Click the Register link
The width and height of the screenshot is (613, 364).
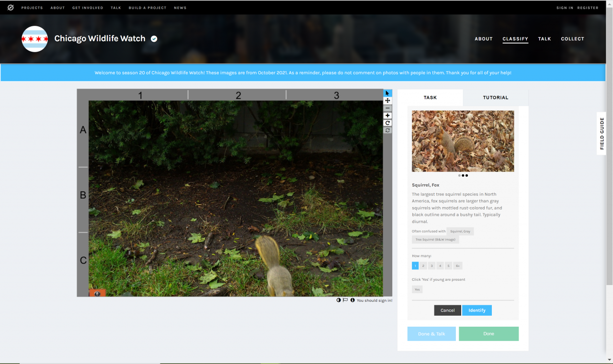point(588,8)
